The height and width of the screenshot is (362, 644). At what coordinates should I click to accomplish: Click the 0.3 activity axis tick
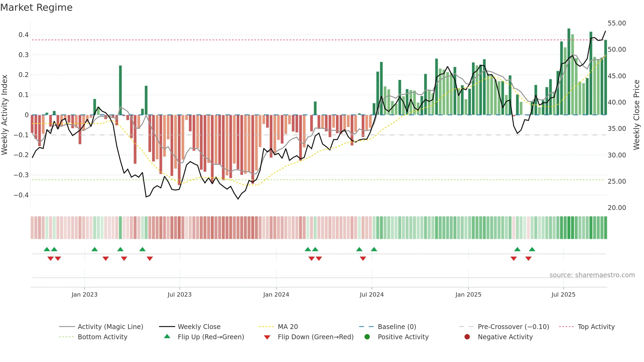24,55
